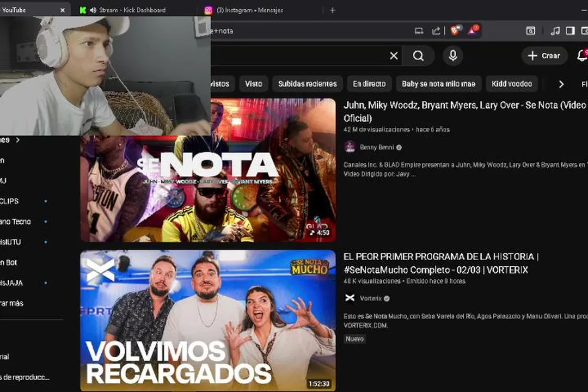Open the Crear upload menu
Image resolution: width=588 pixels, height=392 pixels.
(544, 56)
